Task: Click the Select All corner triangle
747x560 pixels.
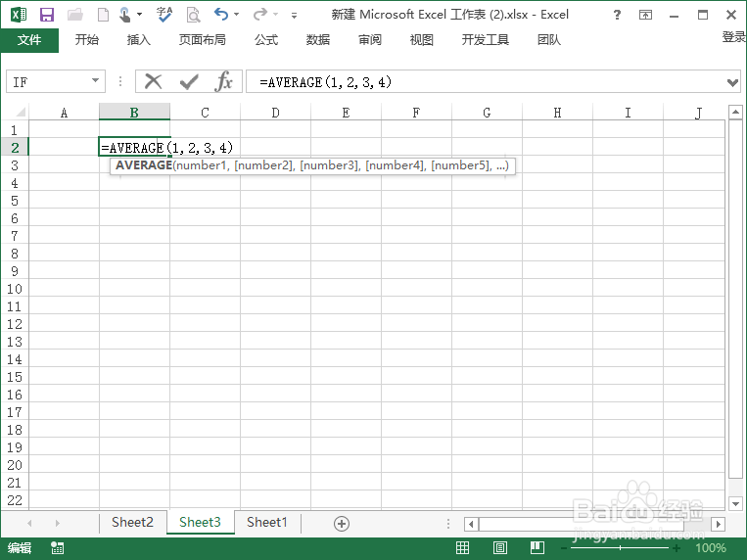Action: pyautogui.click(x=19, y=112)
